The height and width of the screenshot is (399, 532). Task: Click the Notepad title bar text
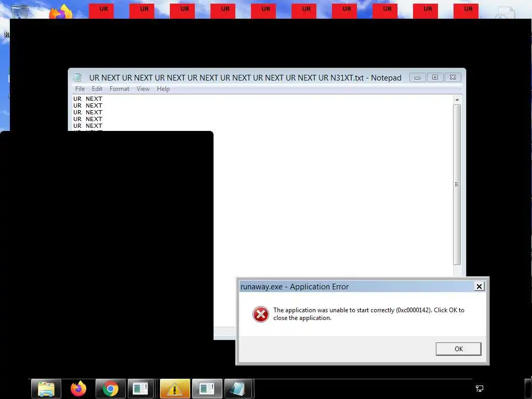[245, 78]
